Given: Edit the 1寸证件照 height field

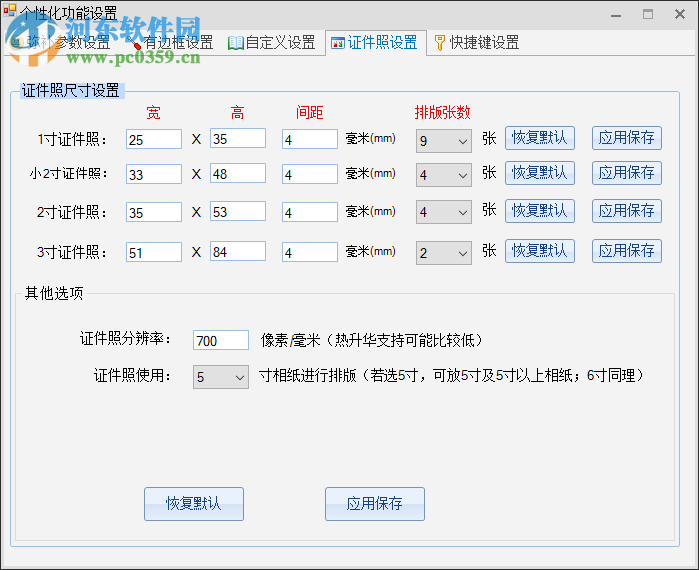Looking at the screenshot, I should (238, 139).
